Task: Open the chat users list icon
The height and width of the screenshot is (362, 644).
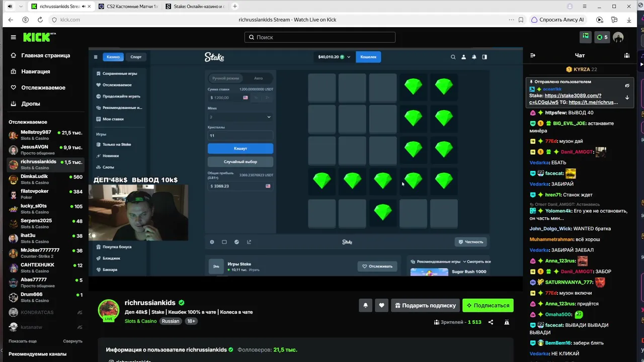Action: [x=626, y=55]
